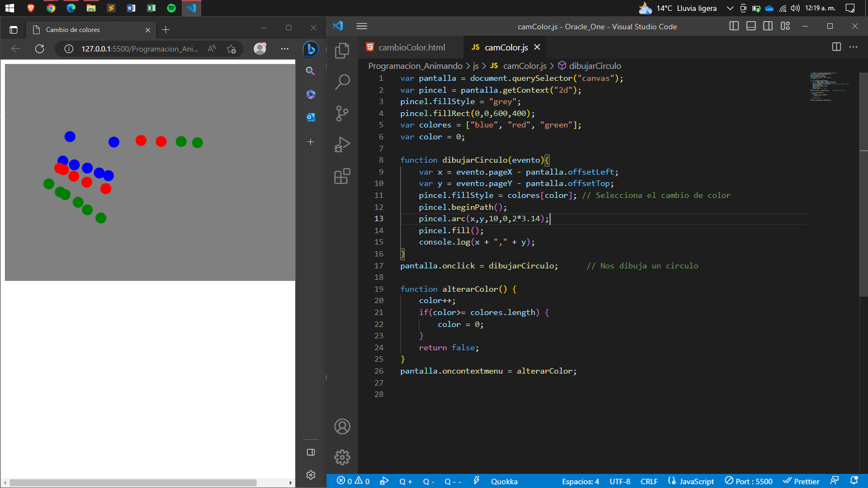Image resolution: width=868 pixels, height=488 pixels.
Task: Click Prettier in status bar
Action: coord(801,481)
